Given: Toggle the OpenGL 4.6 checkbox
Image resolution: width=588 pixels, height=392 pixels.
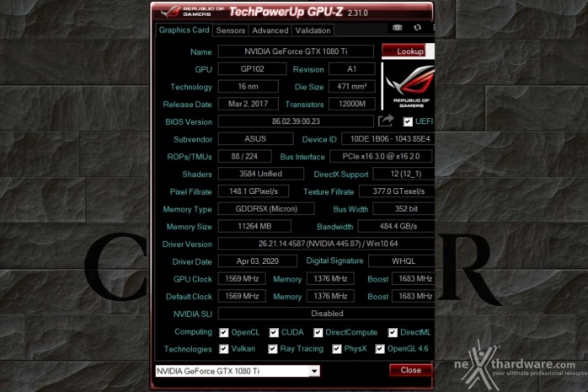Looking at the screenshot, I should [380, 349].
